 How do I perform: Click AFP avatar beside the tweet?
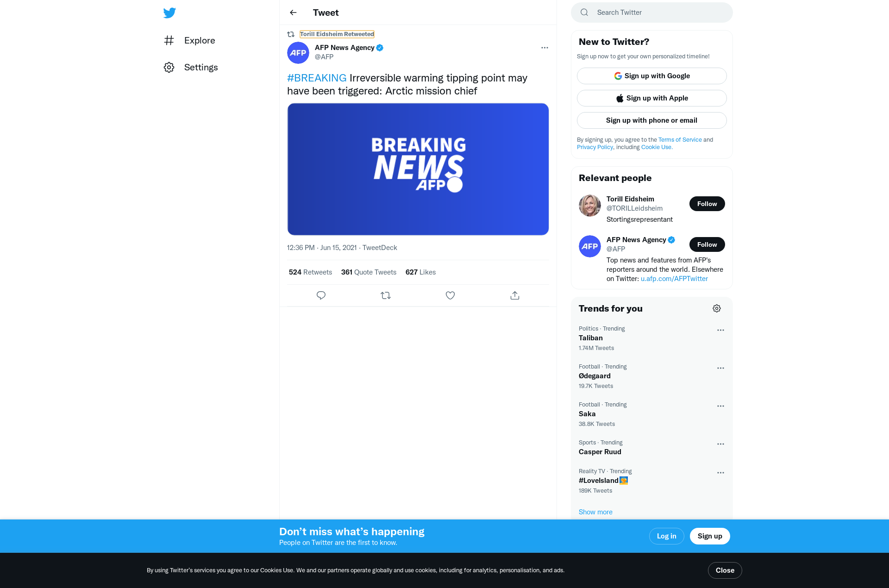click(x=298, y=52)
